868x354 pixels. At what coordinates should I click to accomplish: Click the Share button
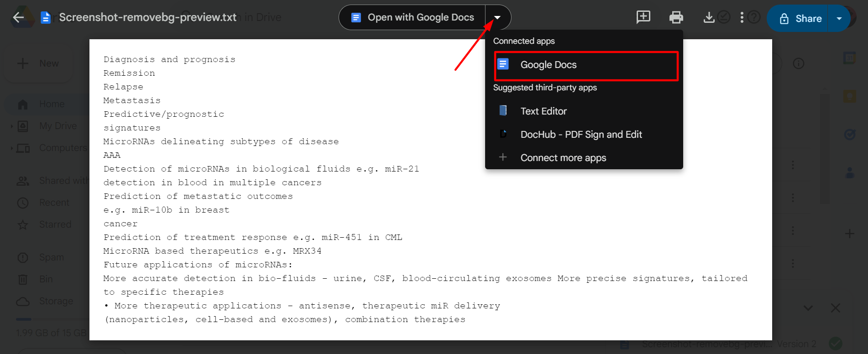point(800,18)
